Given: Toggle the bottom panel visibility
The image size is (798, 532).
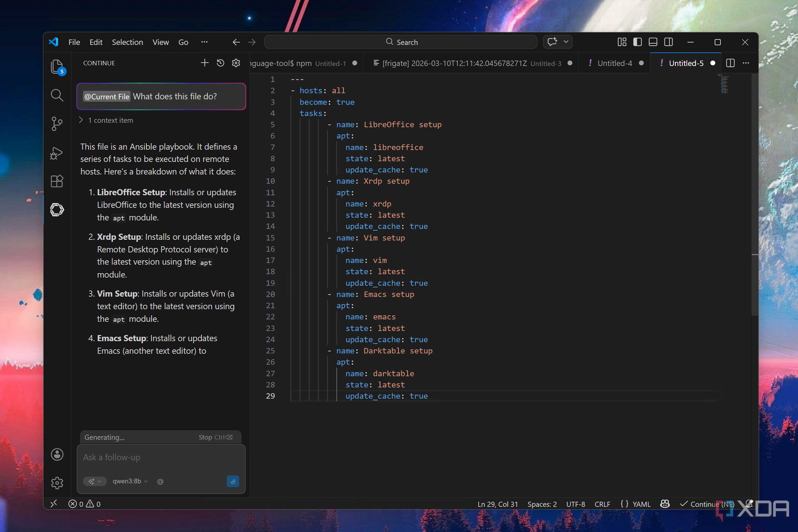Looking at the screenshot, I should tap(653, 42).
